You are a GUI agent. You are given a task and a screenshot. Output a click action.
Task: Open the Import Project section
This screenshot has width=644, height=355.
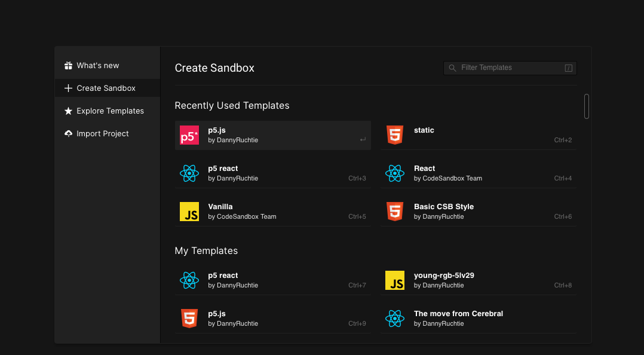point(107,133)
